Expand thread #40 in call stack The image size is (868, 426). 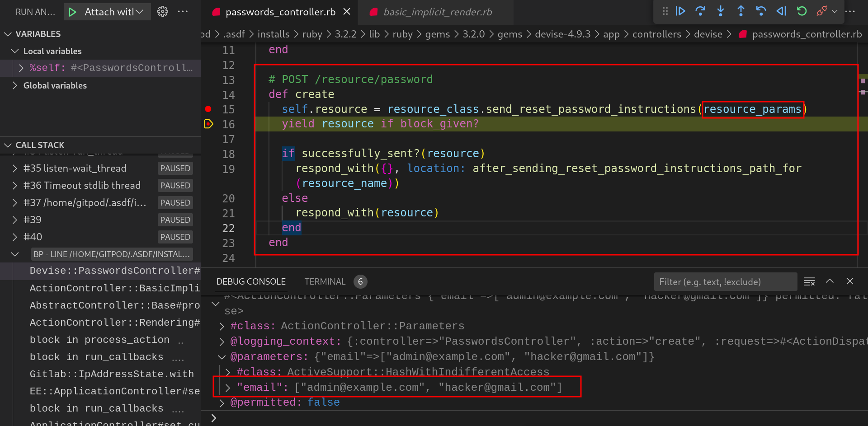(15, 237)
